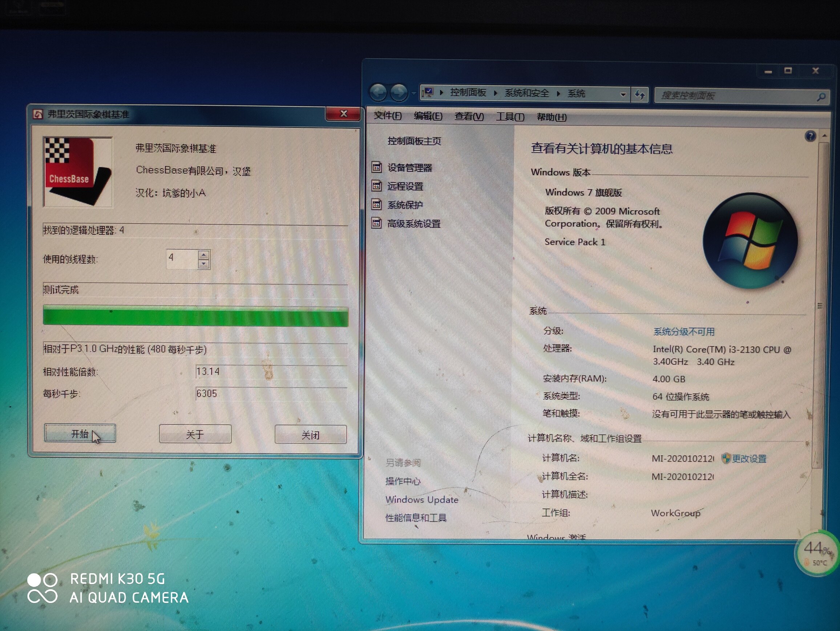Click the 更改设置 (Change settings) link
The height and width of the screenshot is (631, 840).
(748, 459)
